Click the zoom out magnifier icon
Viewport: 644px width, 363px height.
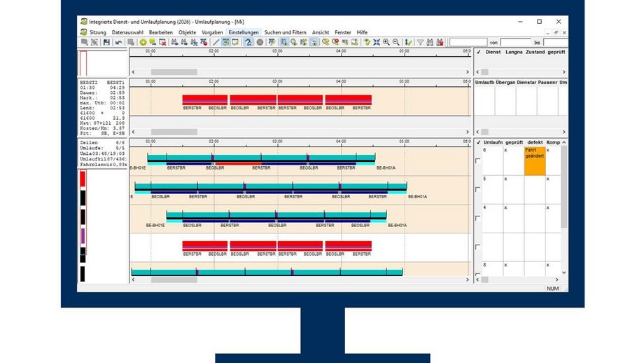(396, 42)
